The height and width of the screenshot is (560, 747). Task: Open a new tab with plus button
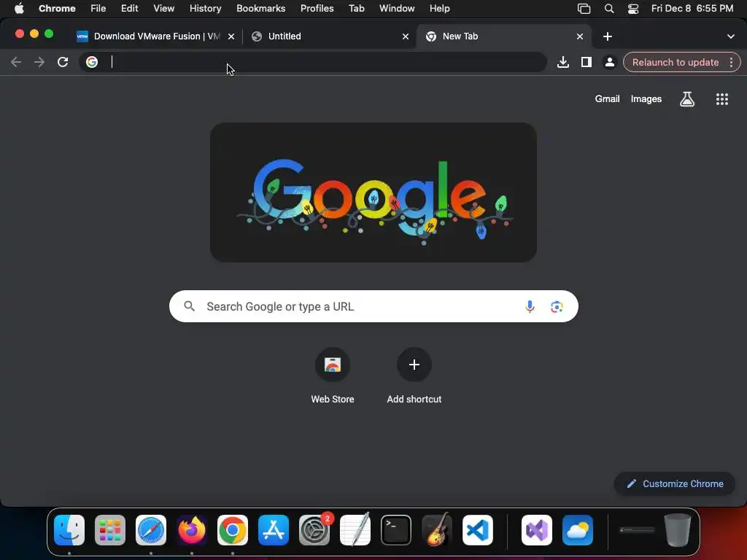click(x=608, y=36)
